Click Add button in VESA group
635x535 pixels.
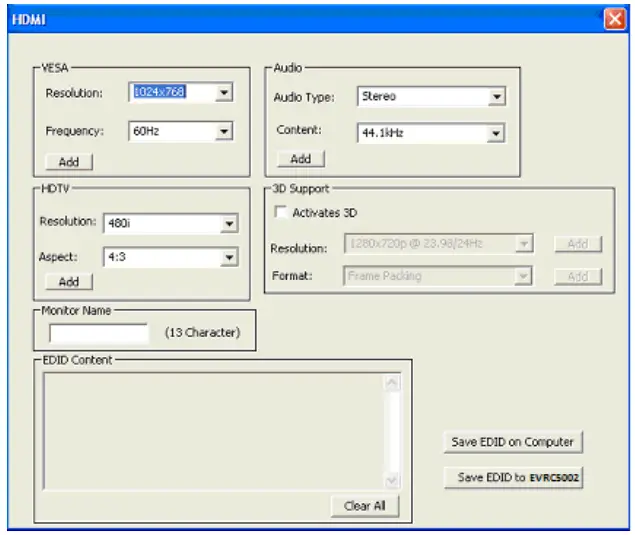tap(69, 162)
